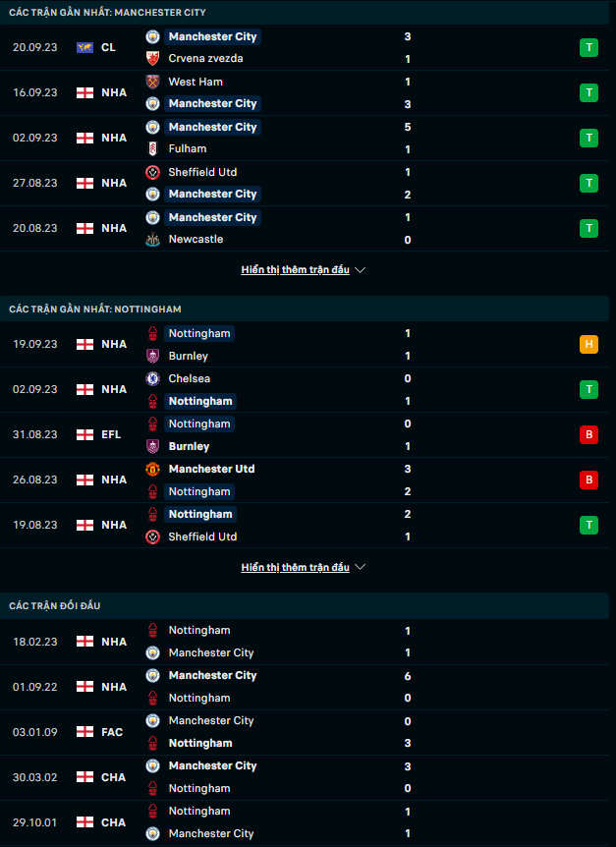This screenshot has height=847, width=616.
Task: Select the Crvena zvezda team logo
Action: pyautogui.click(x=151, y=58)
